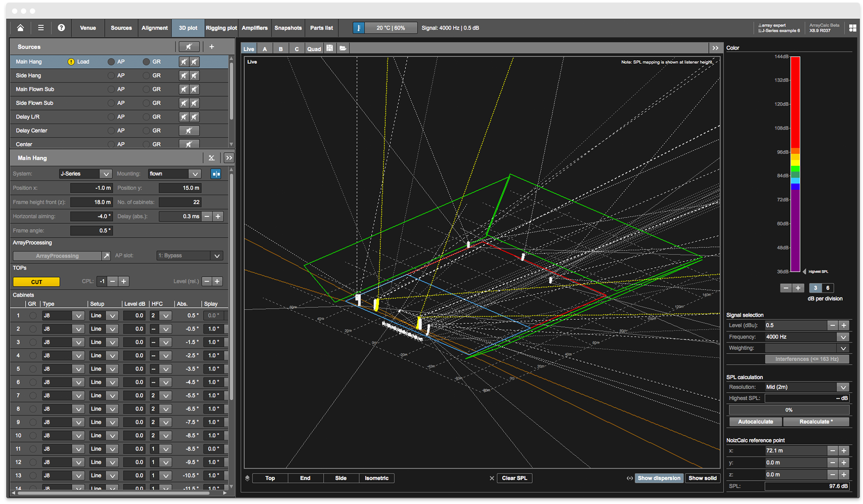
Task: Switch to Rigging plot tab
Action: point(221,28)
